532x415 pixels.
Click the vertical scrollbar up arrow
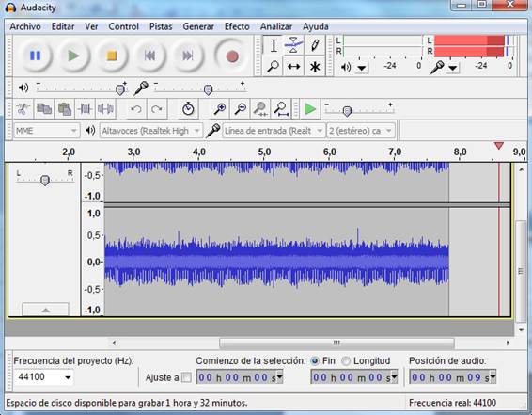point(521,169)
